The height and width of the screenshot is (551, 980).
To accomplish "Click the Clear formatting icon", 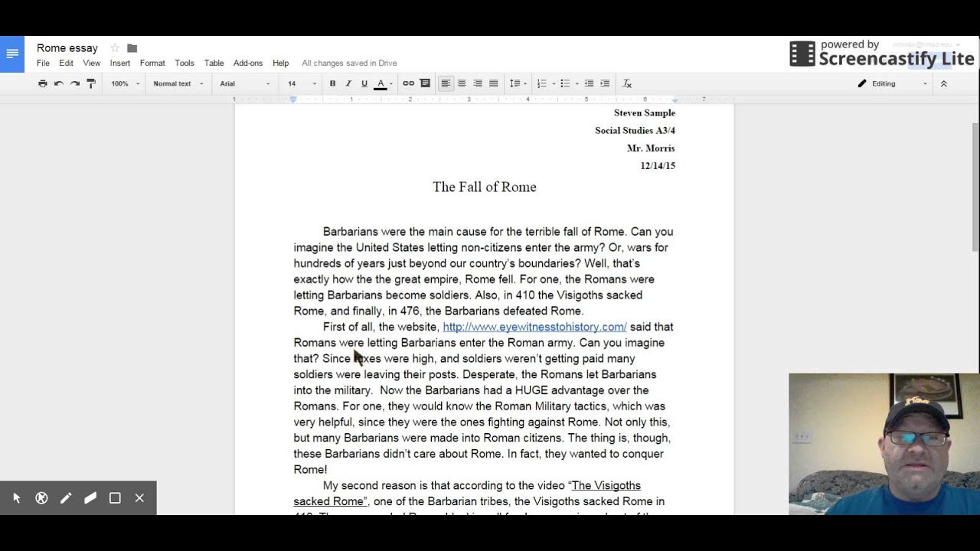I will point(627,83).
